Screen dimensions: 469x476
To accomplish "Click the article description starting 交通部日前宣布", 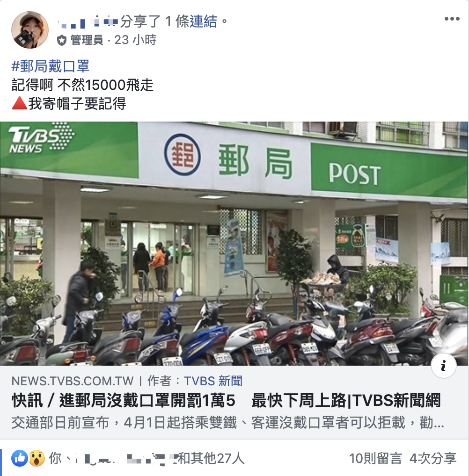I will pyautogui.click(x=228, y=423).
